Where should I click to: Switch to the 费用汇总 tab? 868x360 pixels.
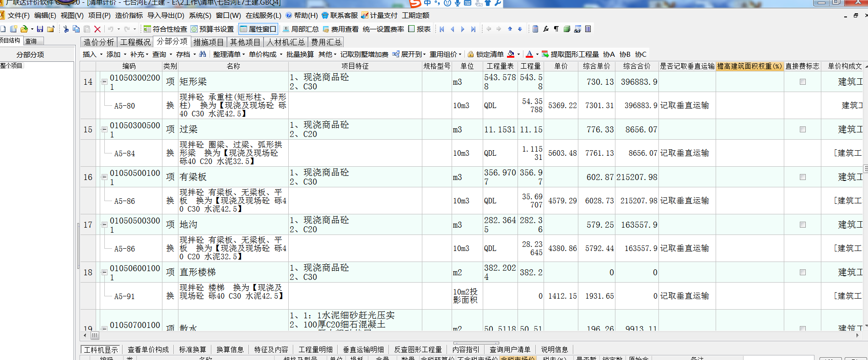coord(326,42)
